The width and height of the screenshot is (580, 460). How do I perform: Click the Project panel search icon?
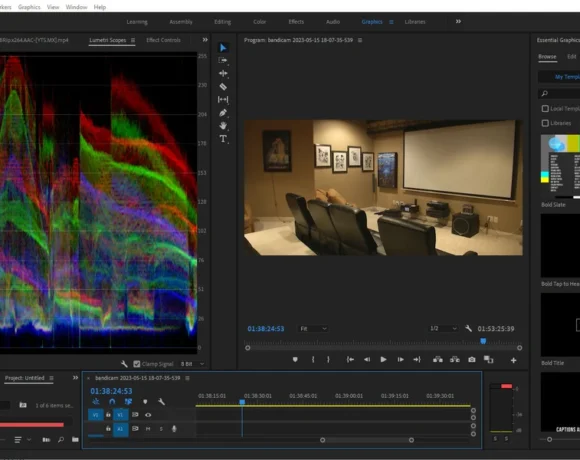pos(61,440)
